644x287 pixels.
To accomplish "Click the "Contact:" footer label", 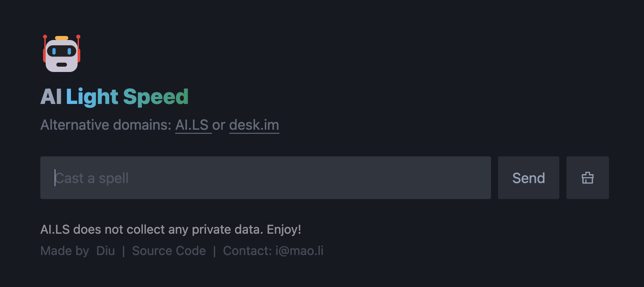I will pos(247,251).
